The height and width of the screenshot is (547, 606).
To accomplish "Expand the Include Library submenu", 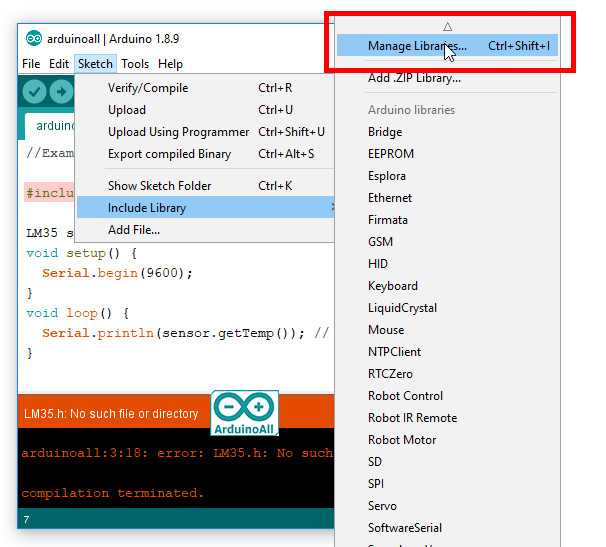I will 205,208.
